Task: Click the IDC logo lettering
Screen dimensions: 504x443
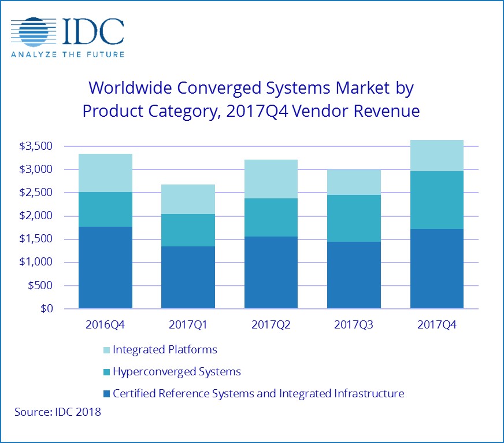Action: 93,31
